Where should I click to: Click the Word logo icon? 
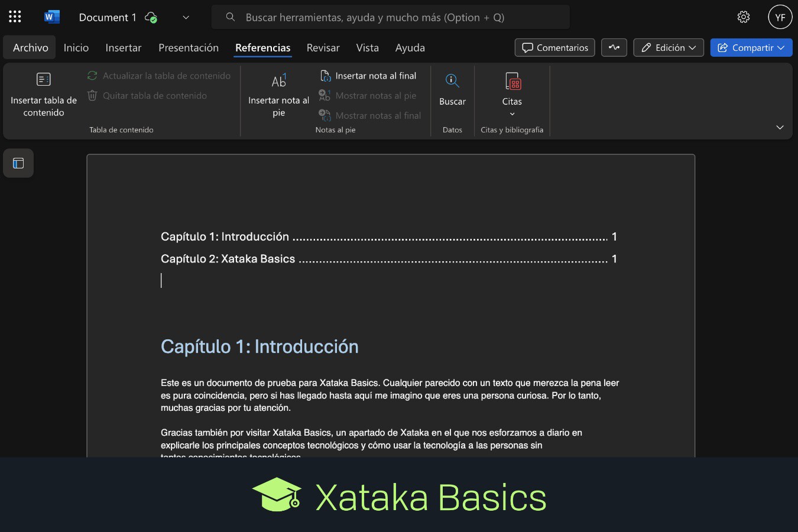point(51,17)
